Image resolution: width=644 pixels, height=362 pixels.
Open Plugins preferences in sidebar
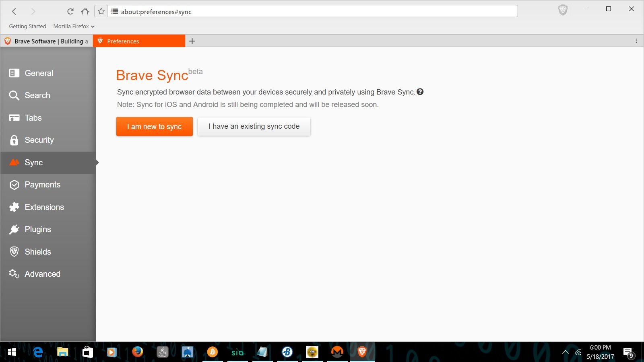tap(48, 229)
